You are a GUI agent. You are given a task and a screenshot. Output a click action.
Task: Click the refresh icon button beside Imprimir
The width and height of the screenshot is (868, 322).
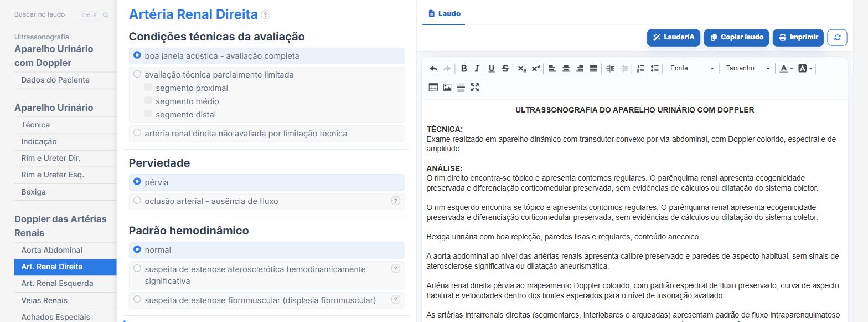click(837, 37)
